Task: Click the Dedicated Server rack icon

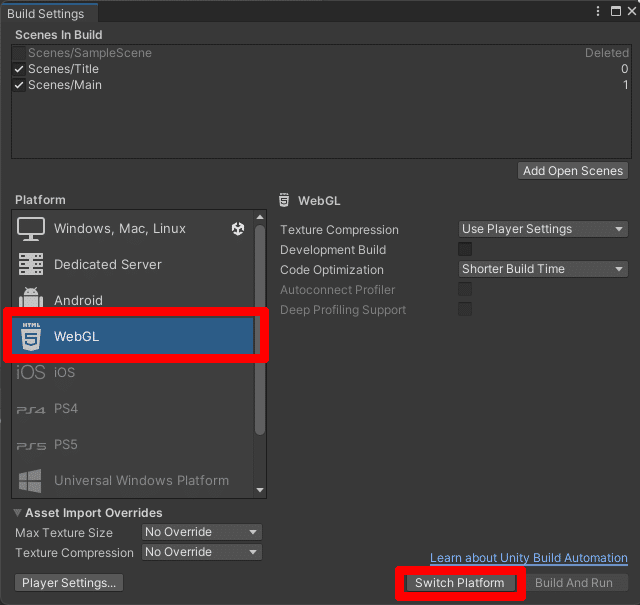Action: [x=31, y=265]
